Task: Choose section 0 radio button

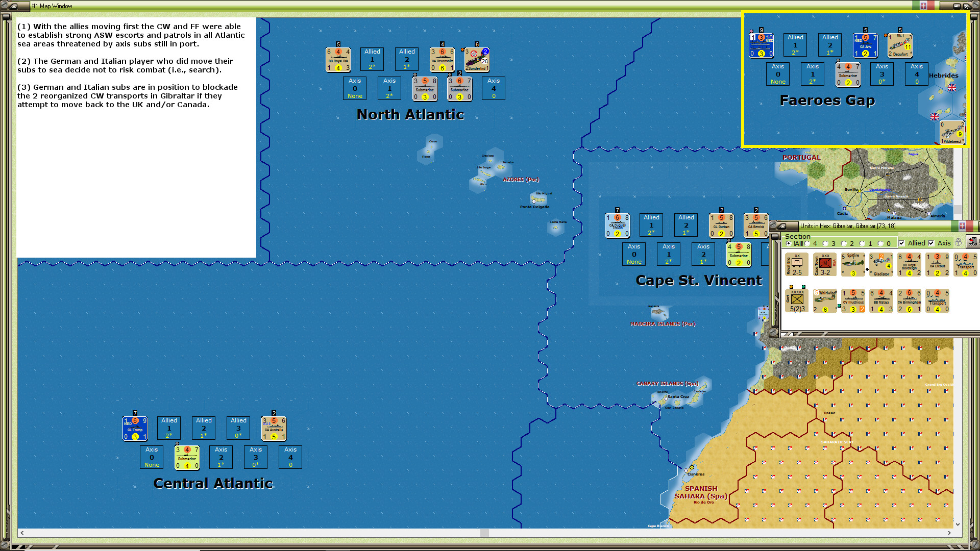Action: tap(881, 243)
